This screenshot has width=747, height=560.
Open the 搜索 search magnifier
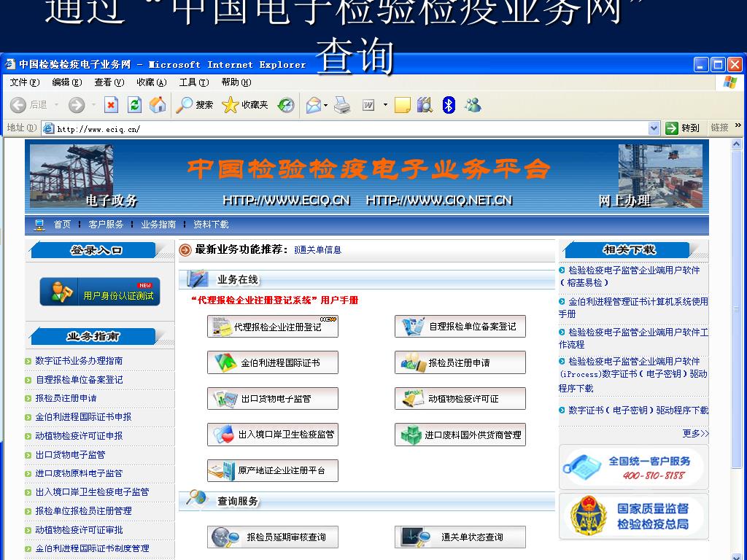click(x=194, y=105)
